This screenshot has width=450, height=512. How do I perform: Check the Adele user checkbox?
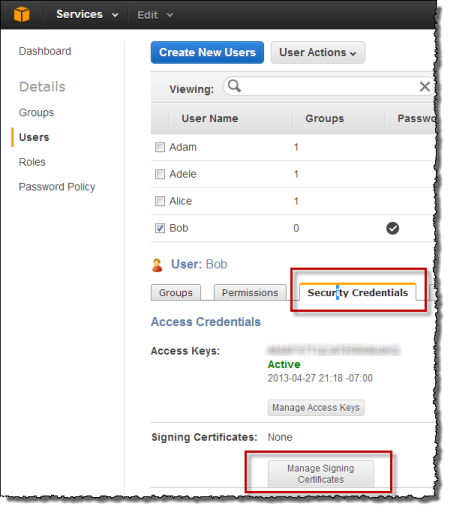(x=160, y=174)
